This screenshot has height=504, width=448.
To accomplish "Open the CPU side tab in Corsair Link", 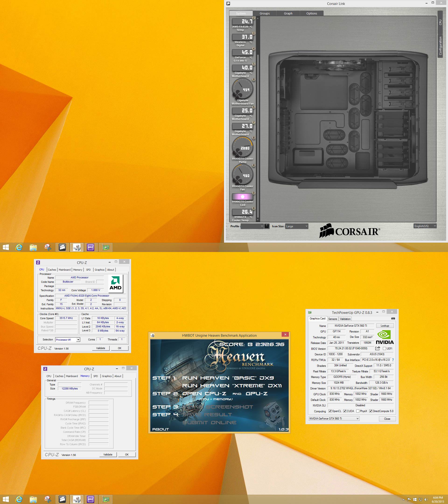I will 440,22.
